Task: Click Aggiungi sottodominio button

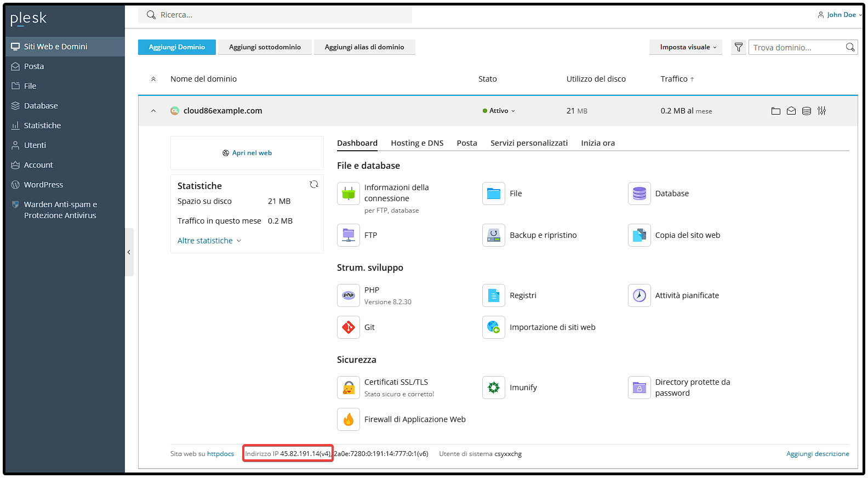Action: (x=265, y=47)
